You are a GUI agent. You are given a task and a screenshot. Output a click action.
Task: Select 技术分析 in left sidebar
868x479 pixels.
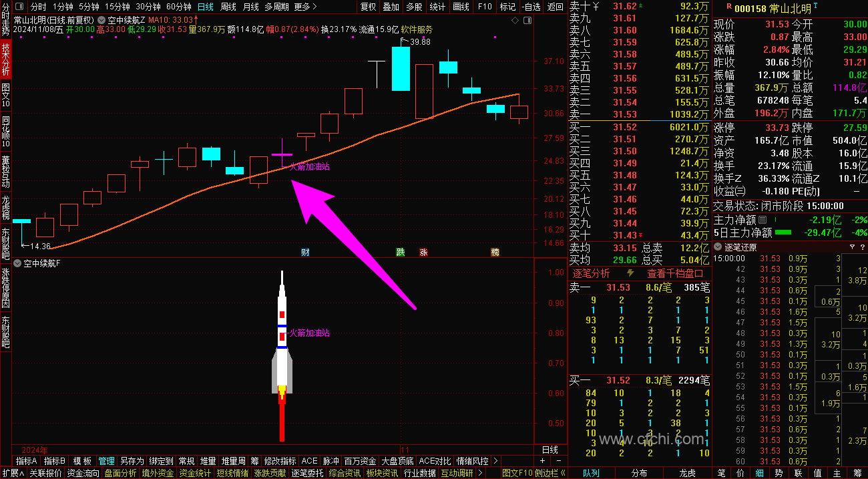[x=6, y=59]
